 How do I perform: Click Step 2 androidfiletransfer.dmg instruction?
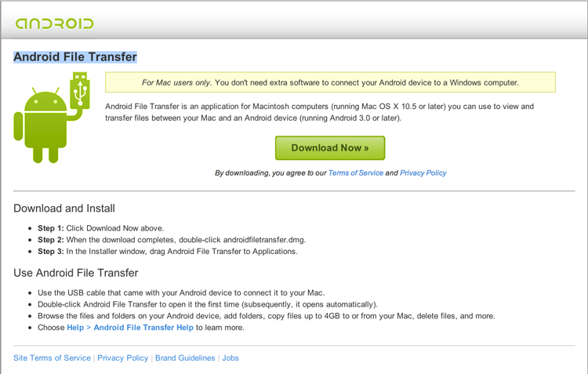pos(172,240)
